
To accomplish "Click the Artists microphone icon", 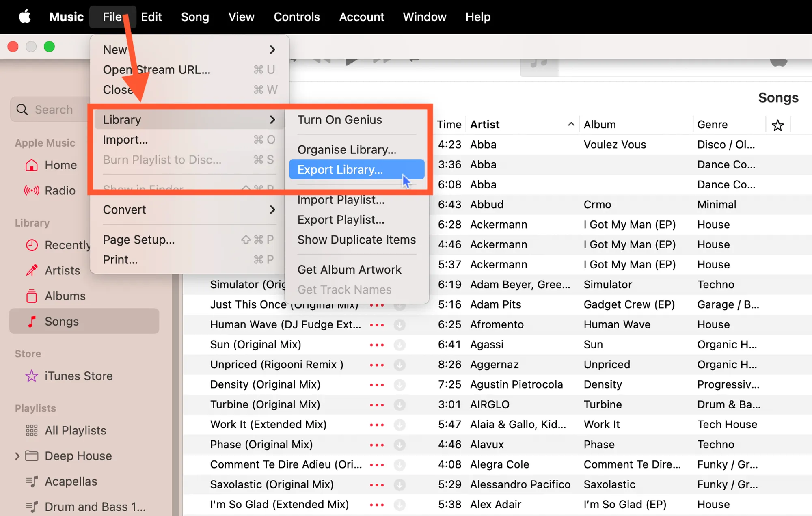I will coord(32,270).
